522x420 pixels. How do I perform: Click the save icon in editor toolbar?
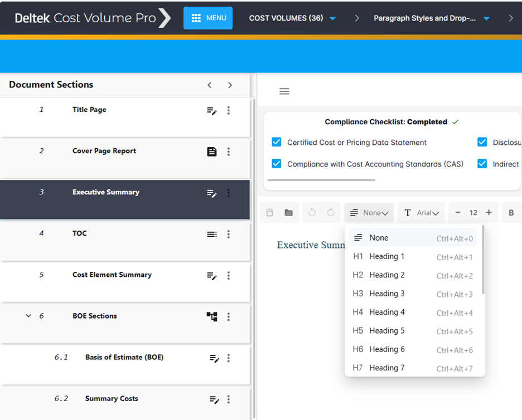[x=270, y=213]
